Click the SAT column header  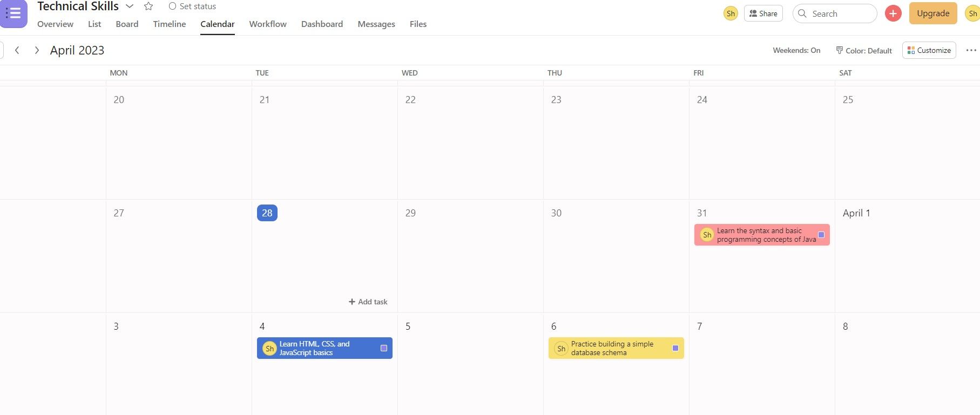(846, 73)
